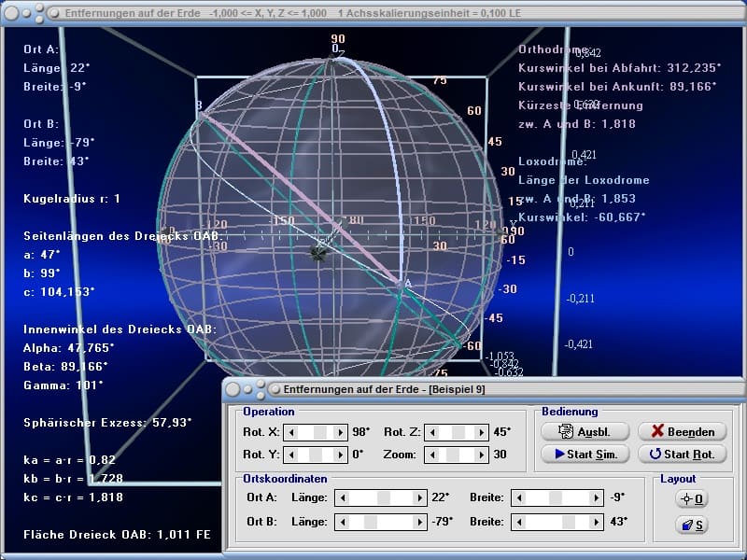Click 'Alpha: 47,765°' text
Viewport: 747px width, 560px height.
(x=69, y=348)
